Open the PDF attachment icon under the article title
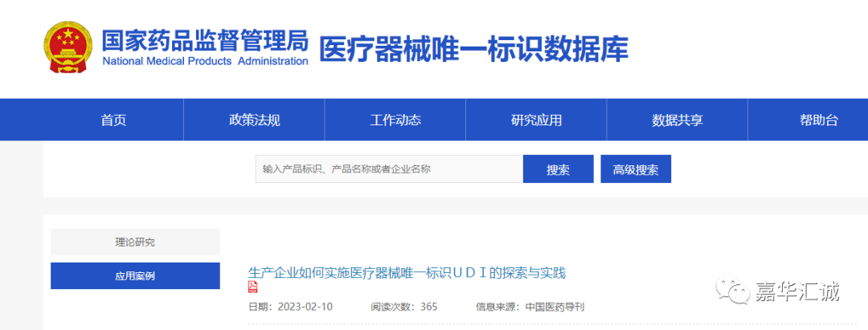This screenshot has width=868, height=330. click(x=253, y=288)
